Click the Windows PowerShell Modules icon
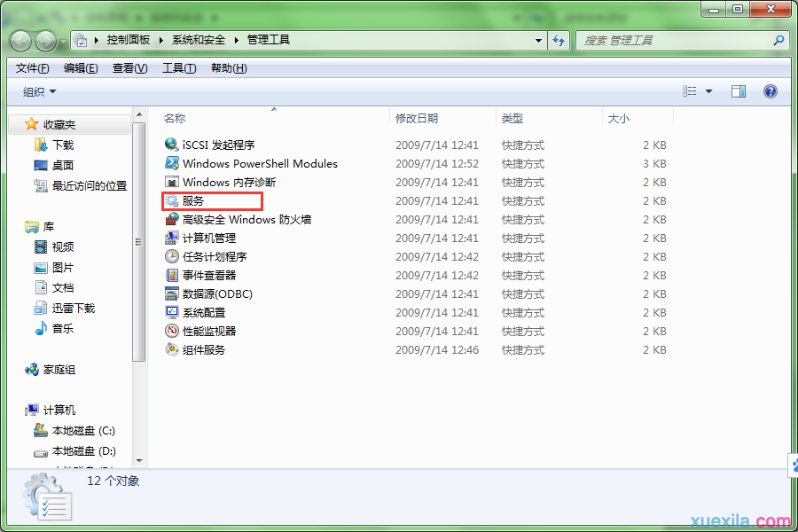 [x=171, y=163]
